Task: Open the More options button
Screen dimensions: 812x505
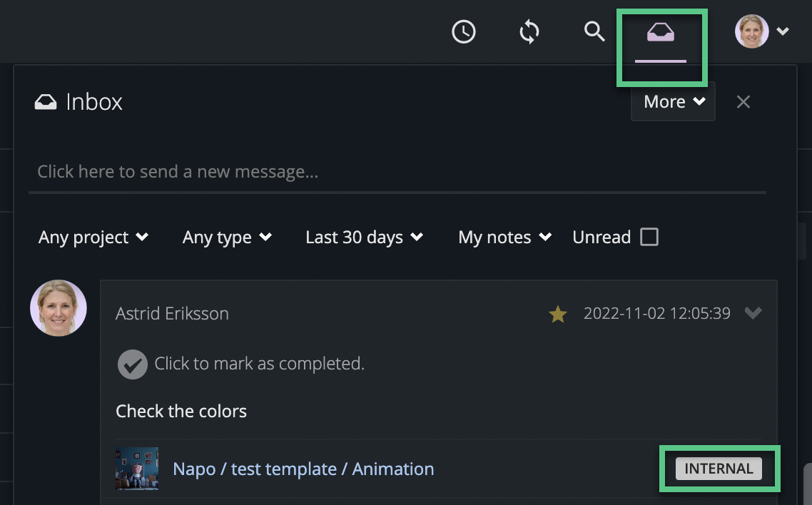Action: click(x=671, y=101)
